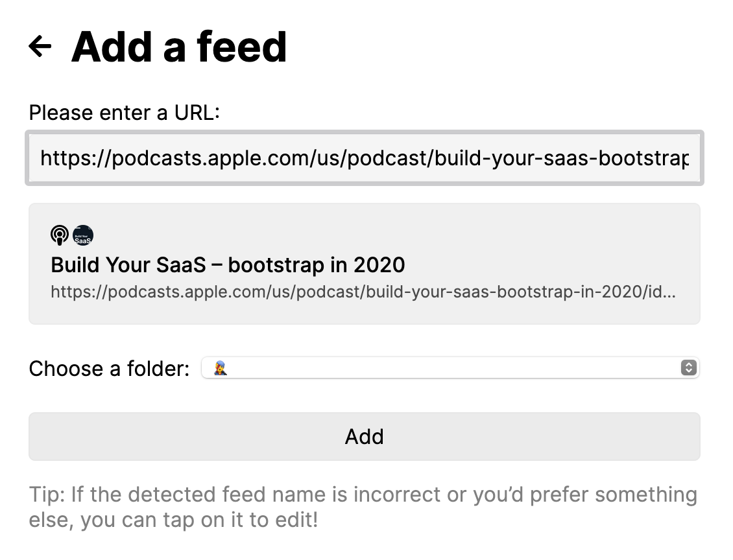This screenshot has width=733, height=560.
Task: Click the dark circular SaaS podcast badge
Action: 83,235
